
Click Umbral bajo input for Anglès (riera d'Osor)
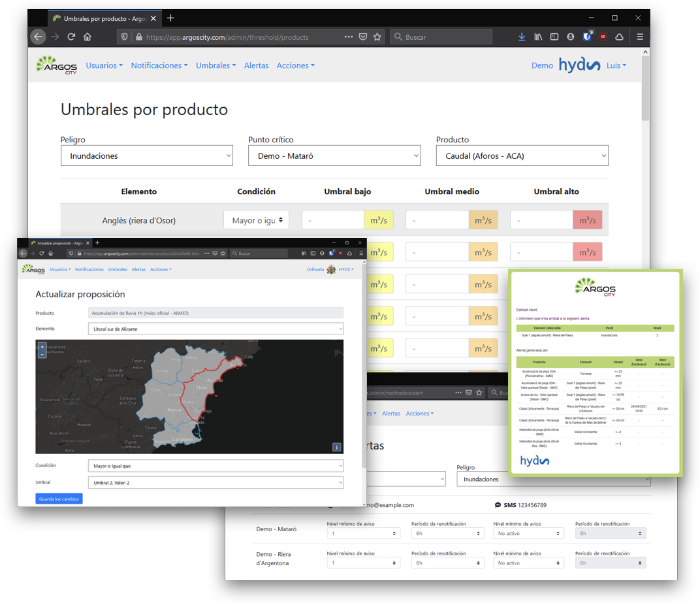coord(333,220)
